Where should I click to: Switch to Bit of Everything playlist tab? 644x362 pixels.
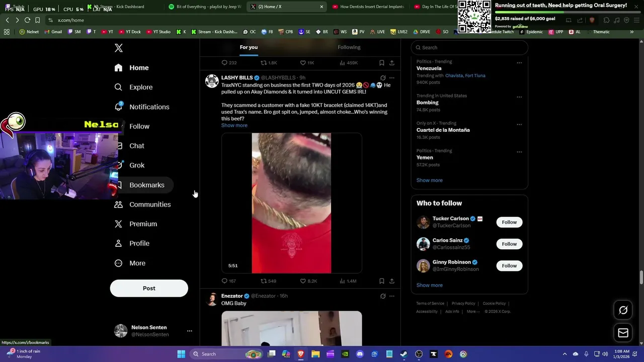click(x=205, y=7)
